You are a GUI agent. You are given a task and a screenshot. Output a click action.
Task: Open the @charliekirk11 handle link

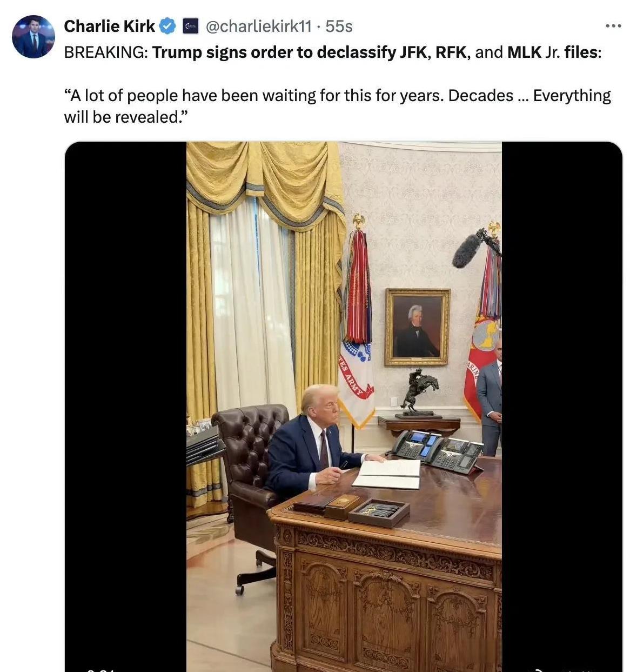click(x=258, y=26)
